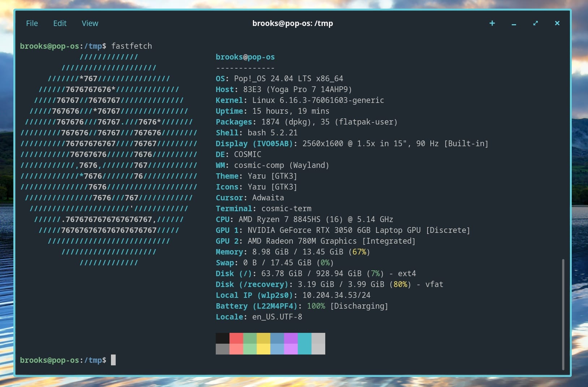Image resolution: width=588 pixels, height=387 pixels.
Task: Select the fastfetch command text
Action: click(x=132, y=46)
